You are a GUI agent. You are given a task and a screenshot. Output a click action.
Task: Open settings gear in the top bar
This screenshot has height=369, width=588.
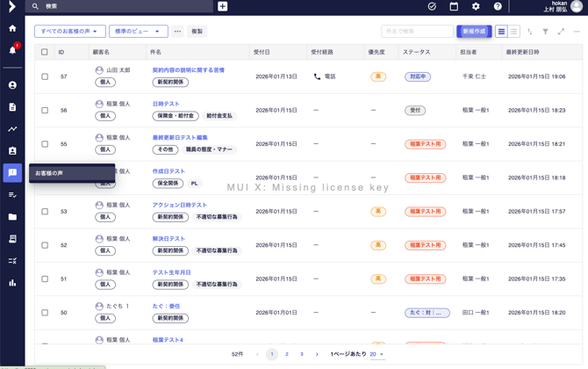coord(476,7)
